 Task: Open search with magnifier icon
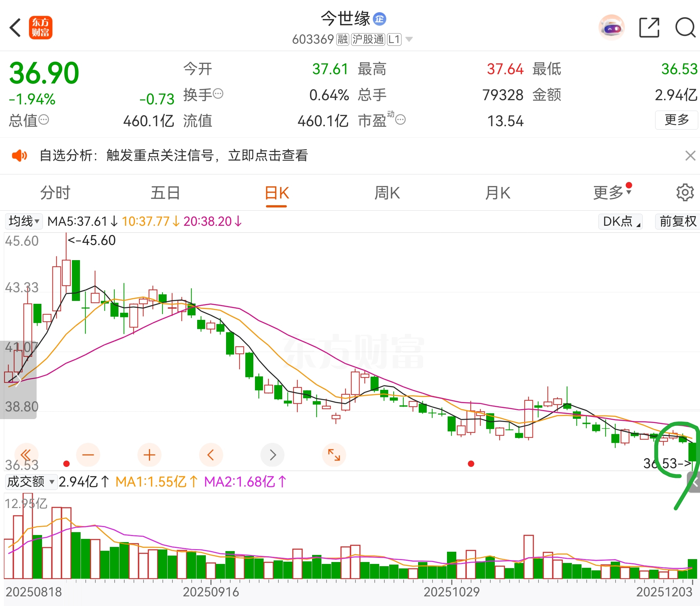[x=685, y=28]
